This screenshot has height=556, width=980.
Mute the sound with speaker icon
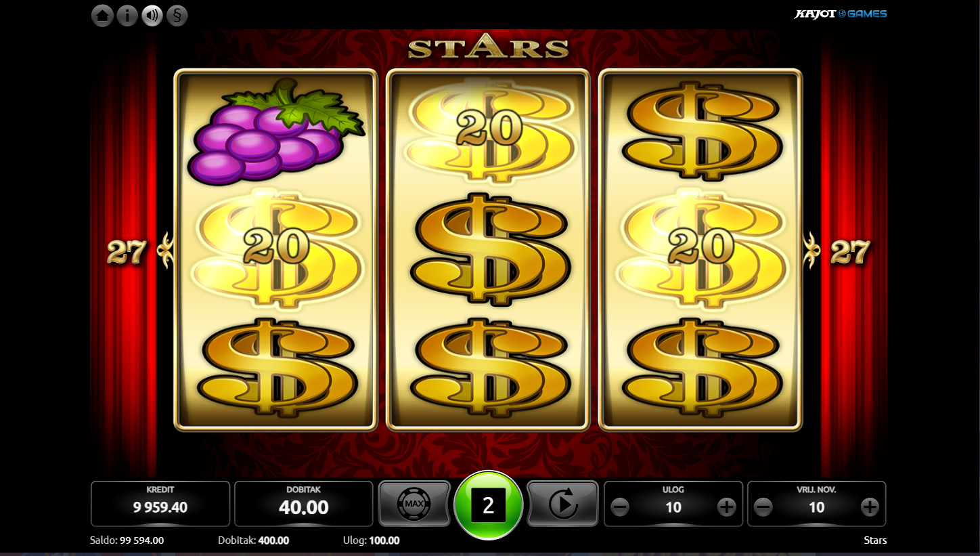click(152, 16)
